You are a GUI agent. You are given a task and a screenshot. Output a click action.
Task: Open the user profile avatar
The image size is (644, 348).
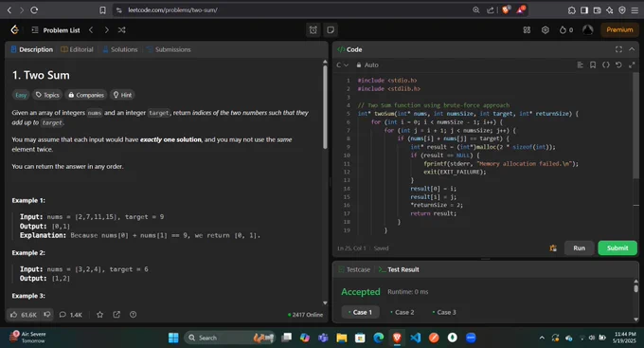click(x=588, y=30)
